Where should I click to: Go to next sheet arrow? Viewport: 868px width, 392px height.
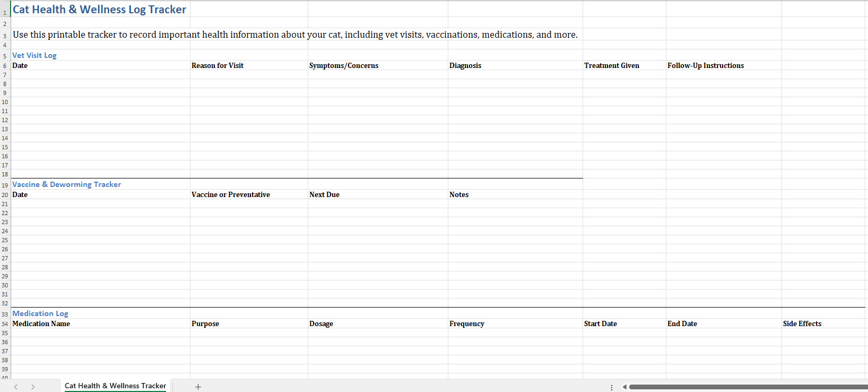click(33, 387)
